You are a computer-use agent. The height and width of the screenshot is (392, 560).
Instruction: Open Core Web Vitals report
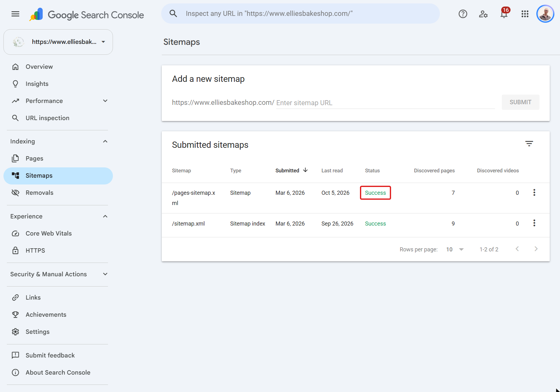58,233
